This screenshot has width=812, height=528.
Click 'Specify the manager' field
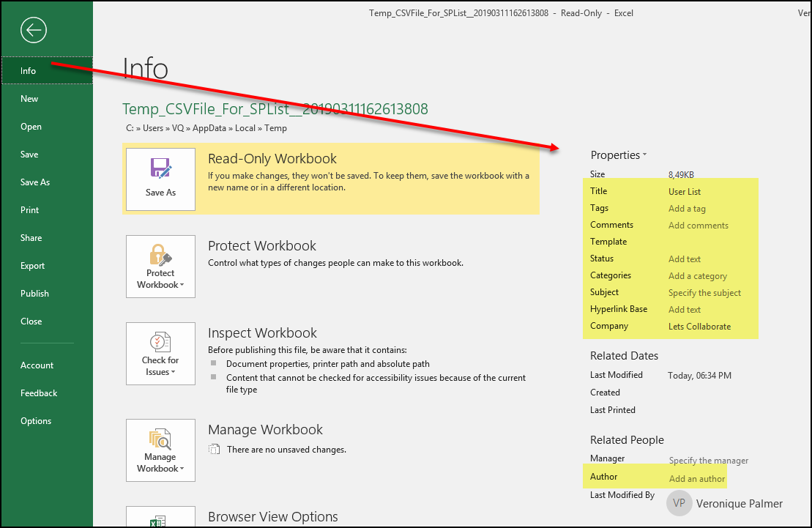(x=708, y=461)
